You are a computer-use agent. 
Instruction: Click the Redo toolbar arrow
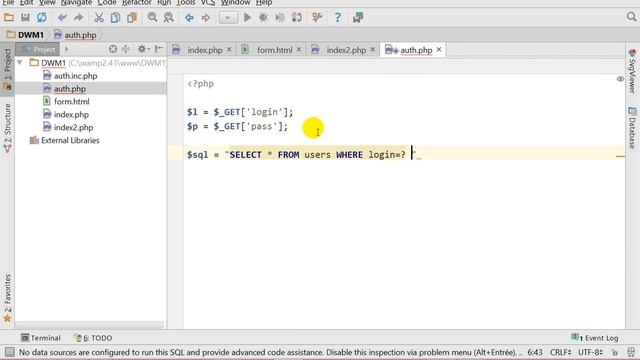pyautogui.click(x=78, y=18)
